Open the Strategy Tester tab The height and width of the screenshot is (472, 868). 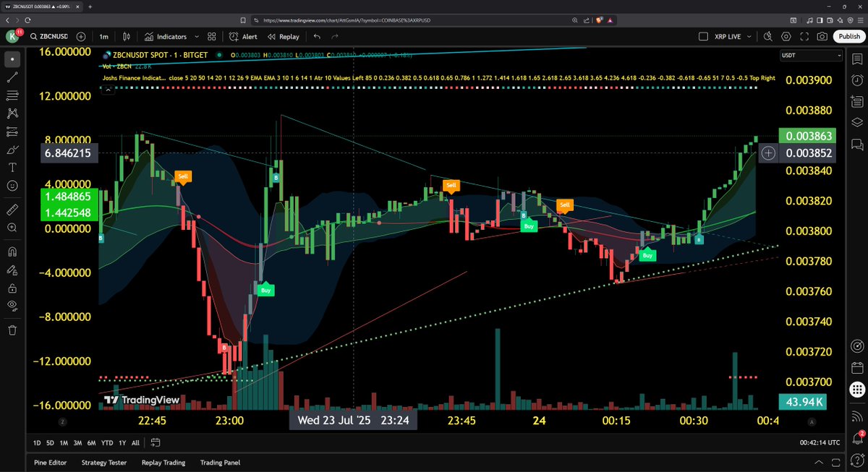click(x=103, y=463)
